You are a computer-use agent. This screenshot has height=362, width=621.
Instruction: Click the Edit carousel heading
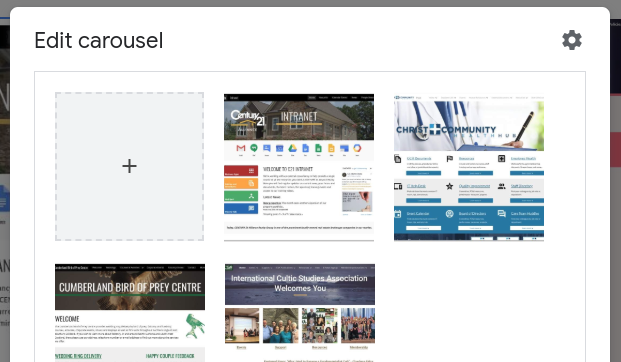coord(99,40)
